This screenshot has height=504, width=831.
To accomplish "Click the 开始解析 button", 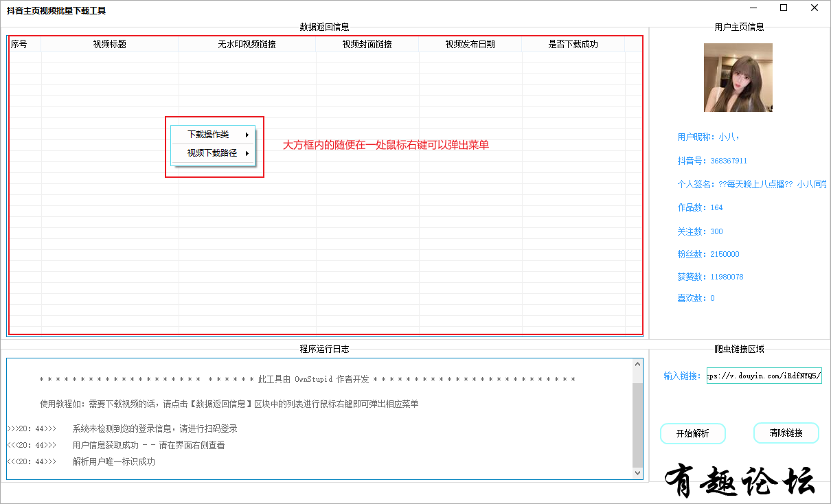I will tap(693, 433).
